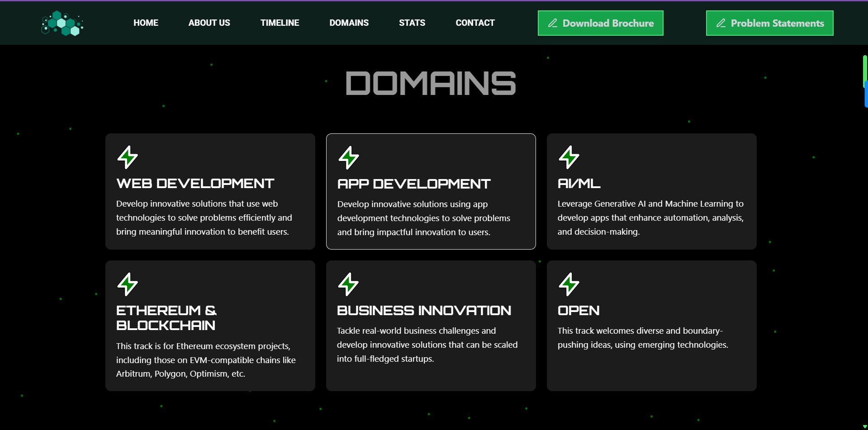Image resolution: width=868 pixels, height=430 pixels.
Task: Click the Open track lightning bolt icon
Action: (x=569, y=284)
